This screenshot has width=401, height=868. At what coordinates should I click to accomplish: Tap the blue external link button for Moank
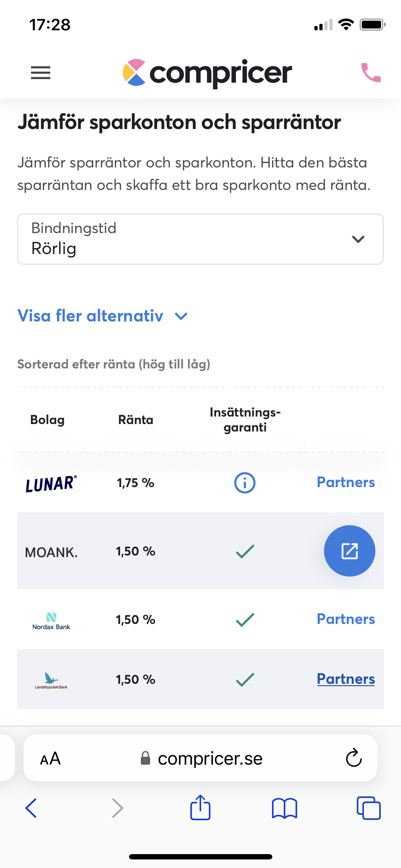(349, 551)
